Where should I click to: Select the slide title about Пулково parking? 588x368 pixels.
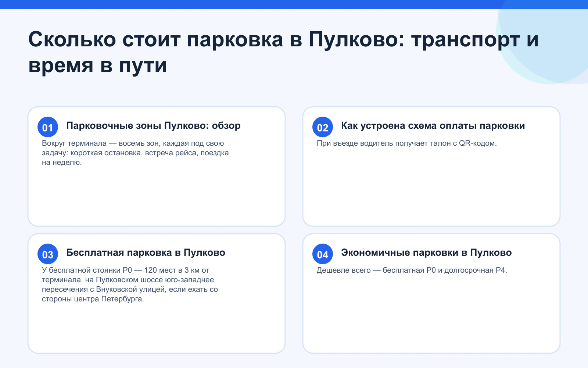tap(283, 52)
